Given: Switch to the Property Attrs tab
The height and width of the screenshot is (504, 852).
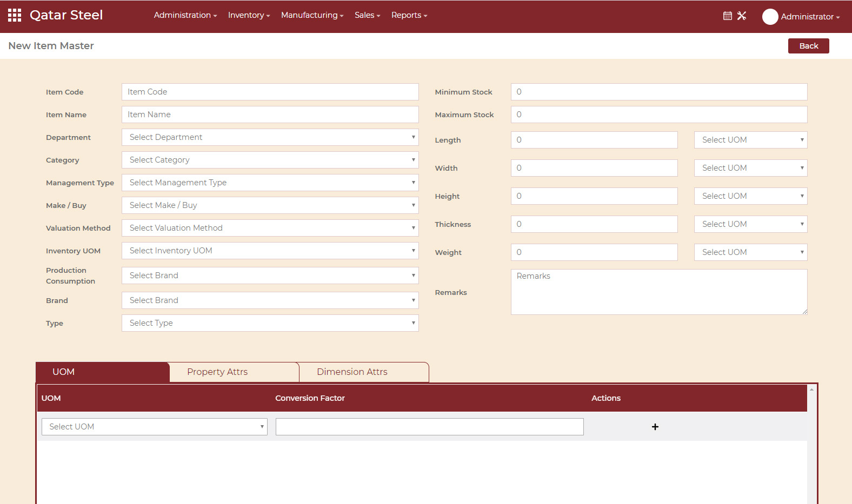Looking at the screenshot, I should click(x=234, y=372).
